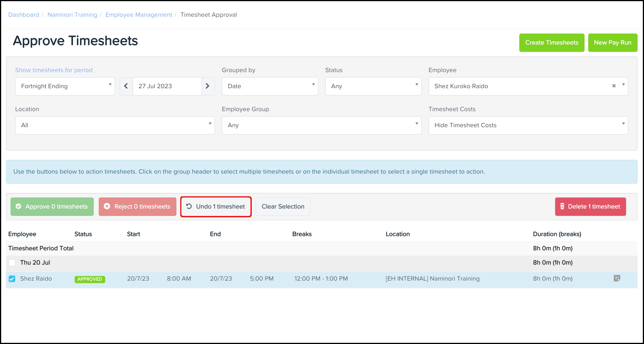Image resolution: width=644 pixels, height=344 pixels.
Task: Go to previous period with left chevron
Action: [x=126, y=86]
